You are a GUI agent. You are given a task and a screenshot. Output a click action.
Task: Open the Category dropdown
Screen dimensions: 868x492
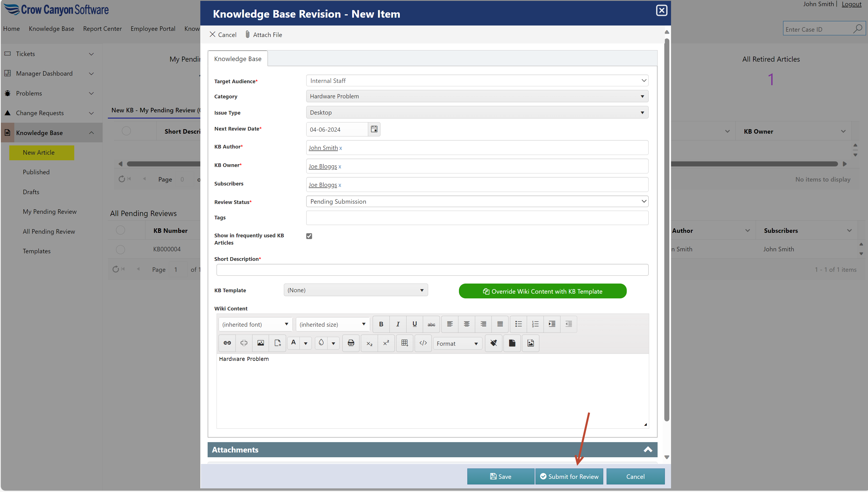click(477, 96)
